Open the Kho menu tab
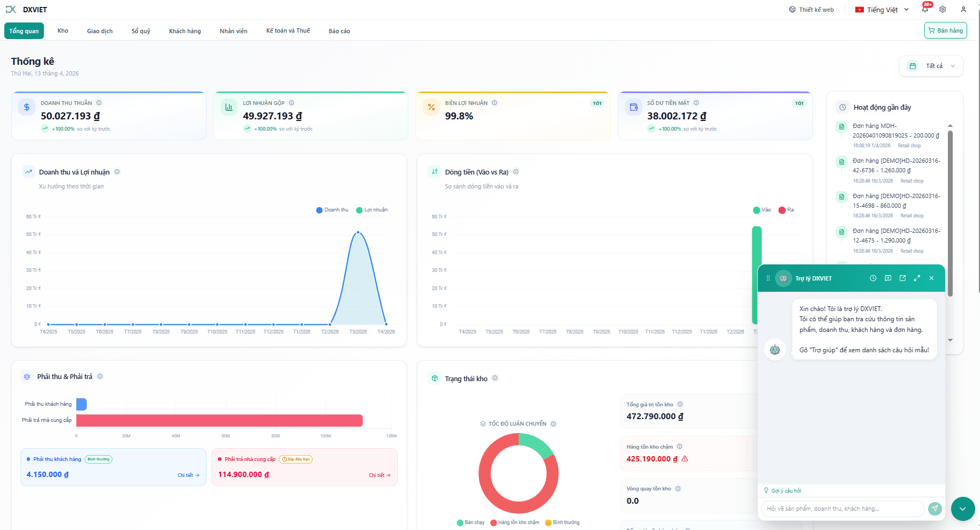This screenshot has height=530, width=980. click(63, 31)
